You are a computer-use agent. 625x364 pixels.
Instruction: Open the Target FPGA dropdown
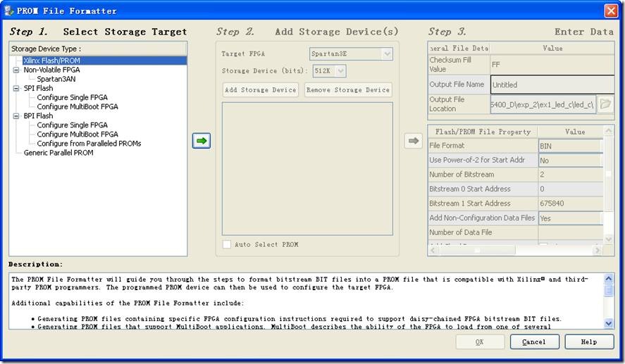[x=387, y=54]
